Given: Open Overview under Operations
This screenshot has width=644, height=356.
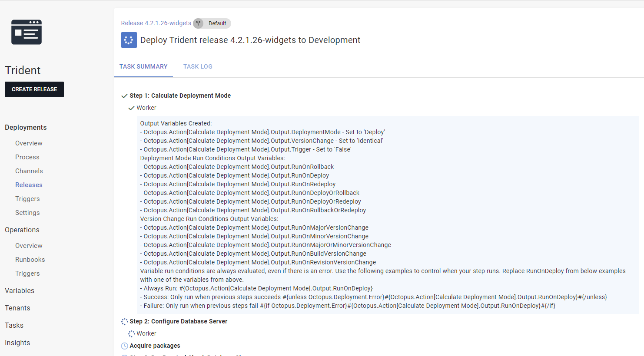Looking at the screenshot, I should pyautogui.click(x=29, y=246).
